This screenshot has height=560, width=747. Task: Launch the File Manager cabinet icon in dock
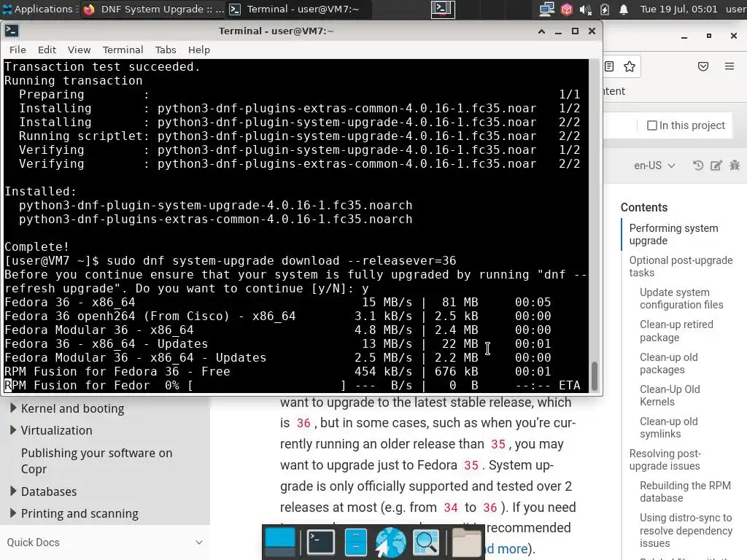[x=355, y=542]
